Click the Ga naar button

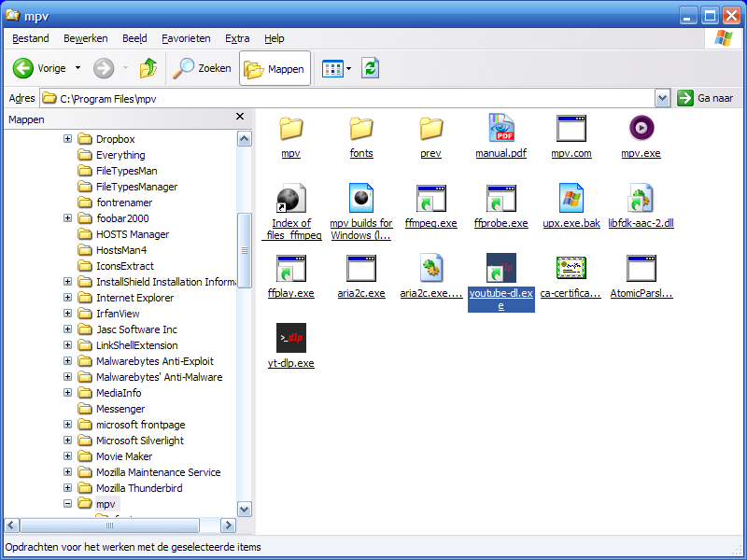(705, 99)
